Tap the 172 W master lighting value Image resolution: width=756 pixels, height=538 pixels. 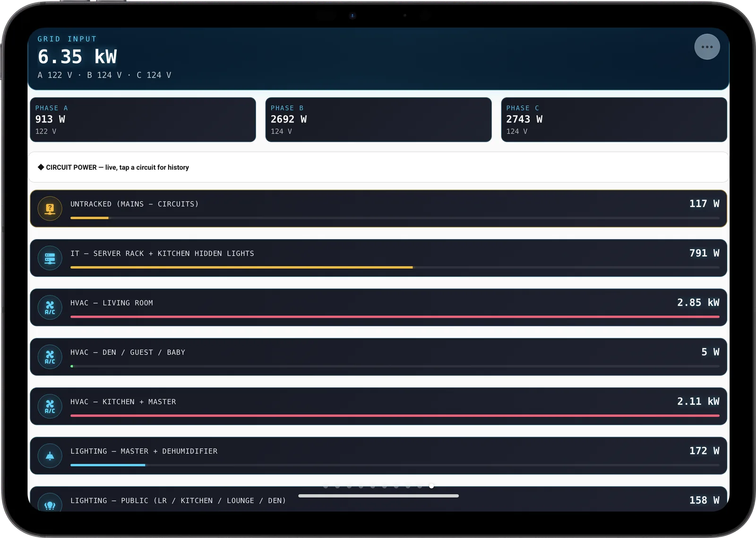click(704, 451)
